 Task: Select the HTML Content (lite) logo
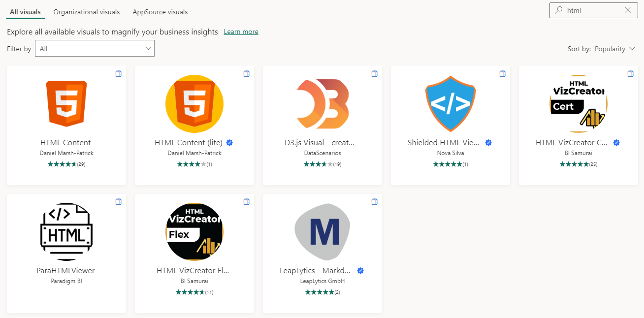pos(194,104)
